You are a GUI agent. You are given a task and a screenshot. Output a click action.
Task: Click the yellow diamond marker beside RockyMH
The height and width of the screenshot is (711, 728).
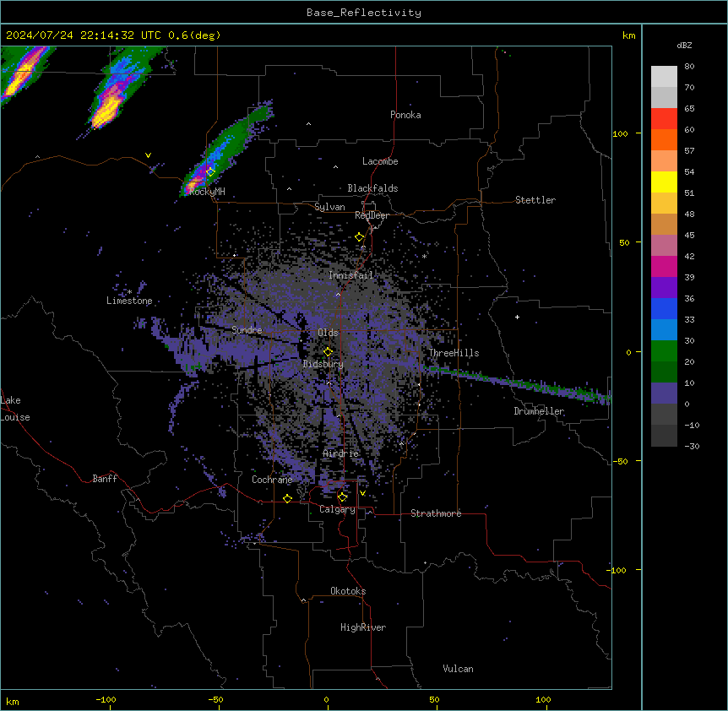coord(210,171)
